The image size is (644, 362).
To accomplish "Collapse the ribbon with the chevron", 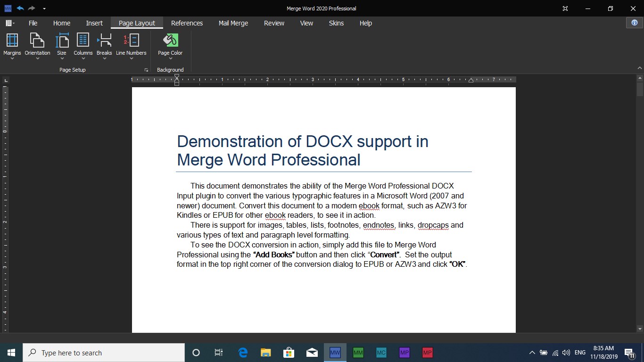I will pos(640,69).
